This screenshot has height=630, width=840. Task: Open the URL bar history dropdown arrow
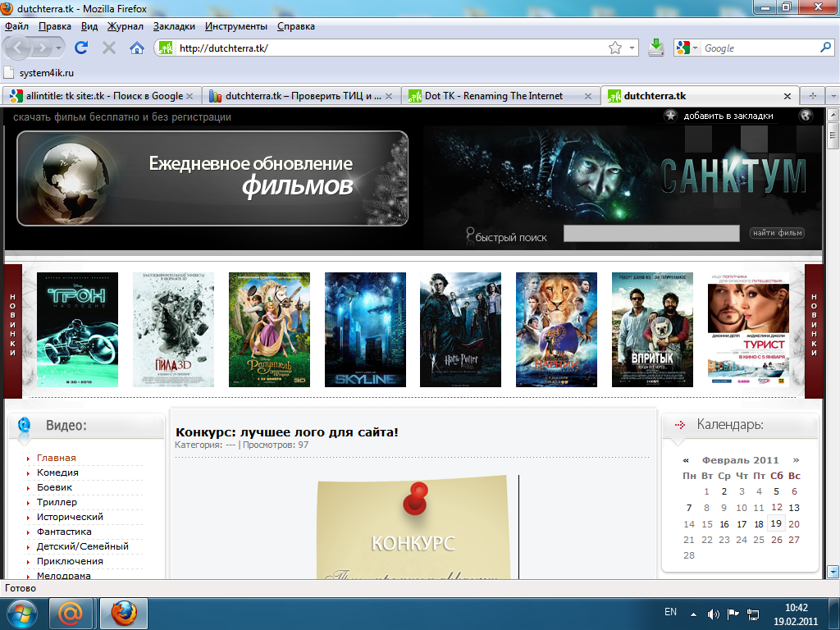(x=632, y=48)
